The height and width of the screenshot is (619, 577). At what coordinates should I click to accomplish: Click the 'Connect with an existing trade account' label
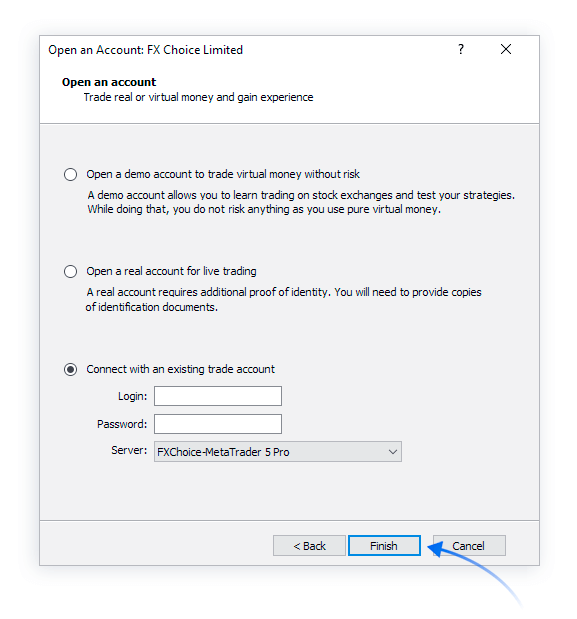[x=180, y=369]
